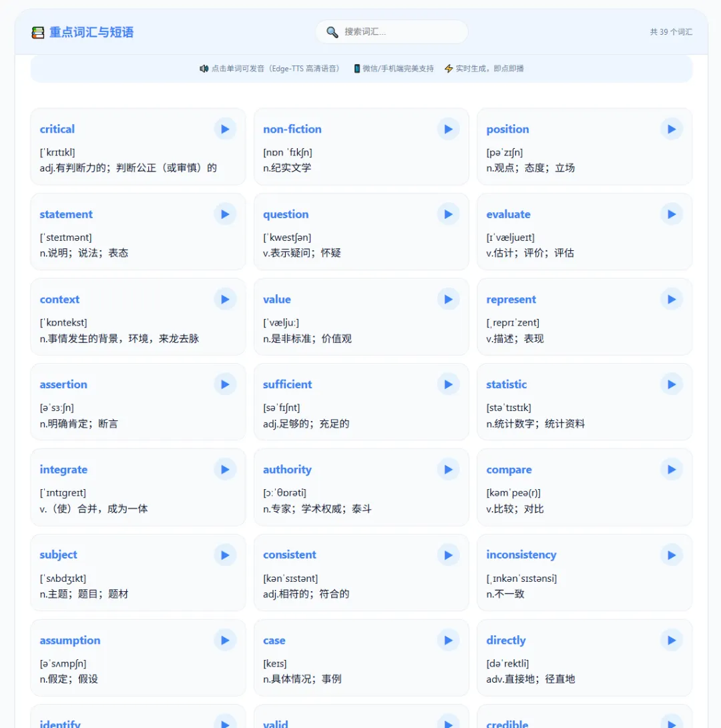The height and width of the screenshot is (728, 721).
Task: Click the word subject
Action: pyautogui.click(x=59, y=555)
